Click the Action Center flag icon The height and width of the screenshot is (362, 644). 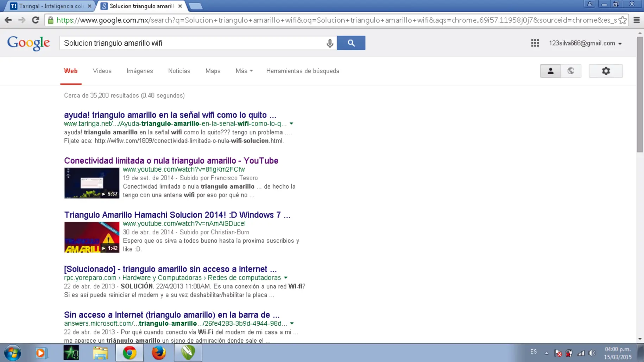pos(558,353)
